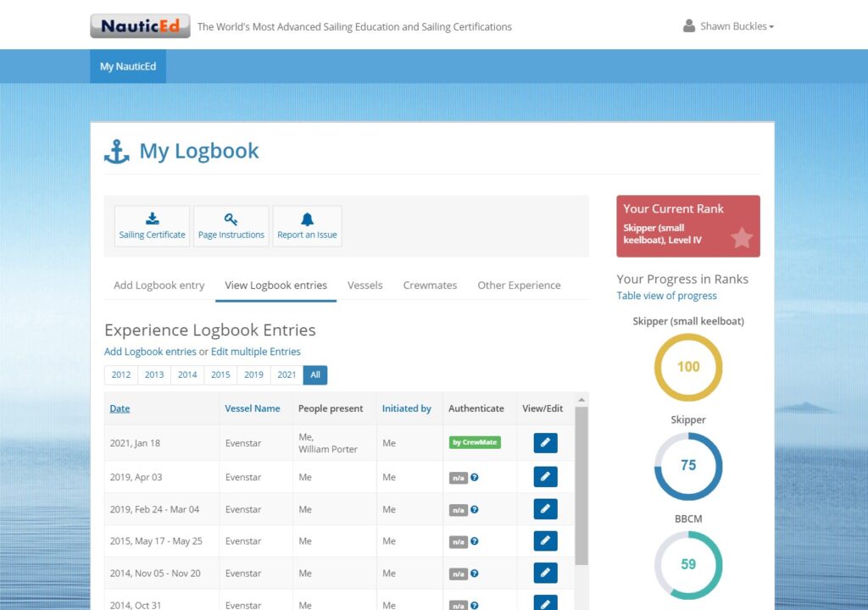Edit the 2021 Evenstar entry pencil icon
This screenshot has height=610, width=868.
click(545, 441)
